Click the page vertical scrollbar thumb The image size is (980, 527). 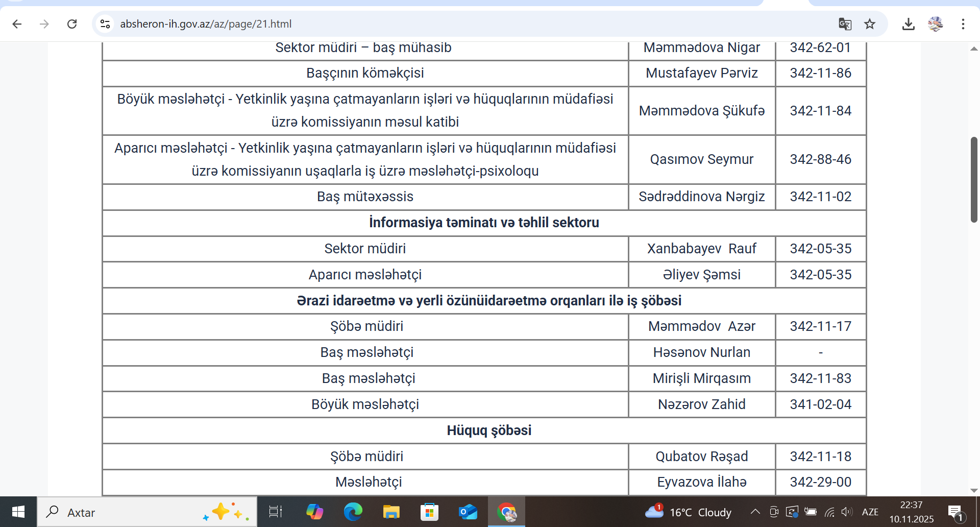974,179
